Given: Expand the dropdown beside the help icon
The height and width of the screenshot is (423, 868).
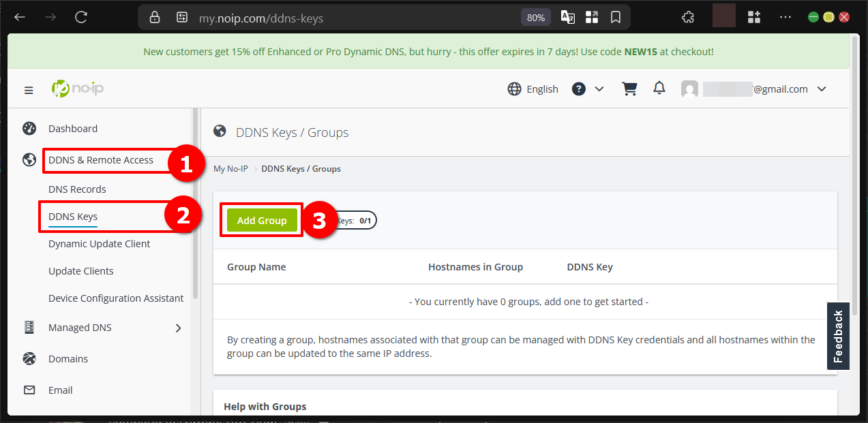Looking at the screenshot, I should point(599,89).
